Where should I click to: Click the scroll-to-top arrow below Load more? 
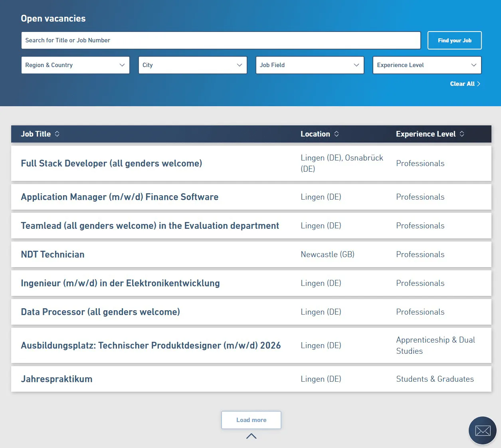tap(251, 436)
